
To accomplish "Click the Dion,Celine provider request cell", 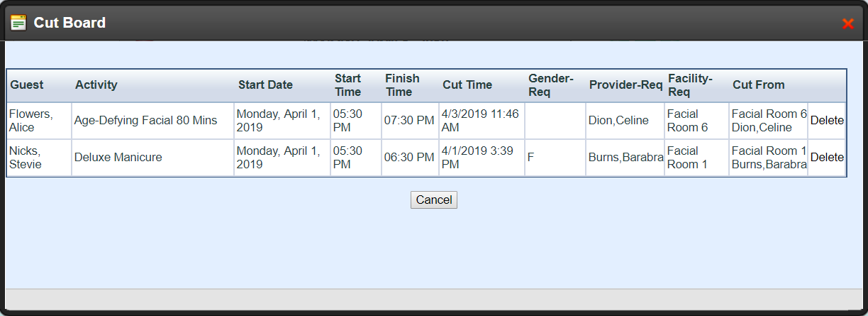I will (618, 121).
